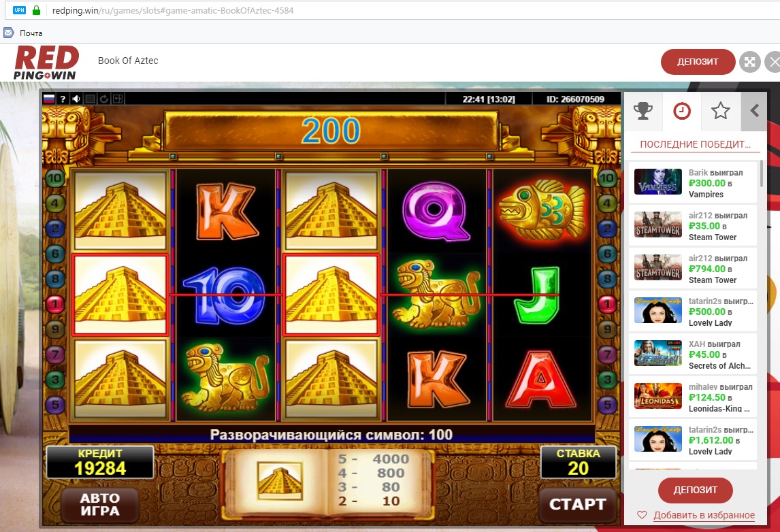Click the reload circular-arrow icon in game toolbar
The height and width of the screenshot is (532, 780).
tap(104, 99)
